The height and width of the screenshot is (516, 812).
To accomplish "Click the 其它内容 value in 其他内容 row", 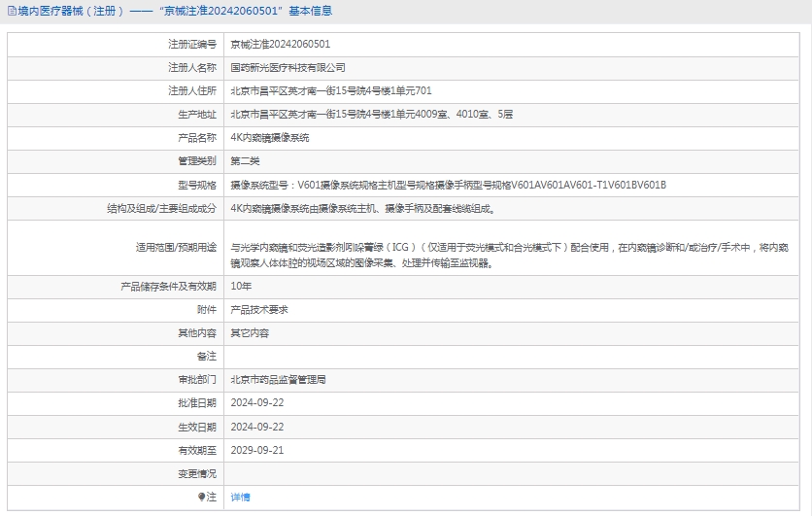I will pyautogui.click(x=250, y=333).
